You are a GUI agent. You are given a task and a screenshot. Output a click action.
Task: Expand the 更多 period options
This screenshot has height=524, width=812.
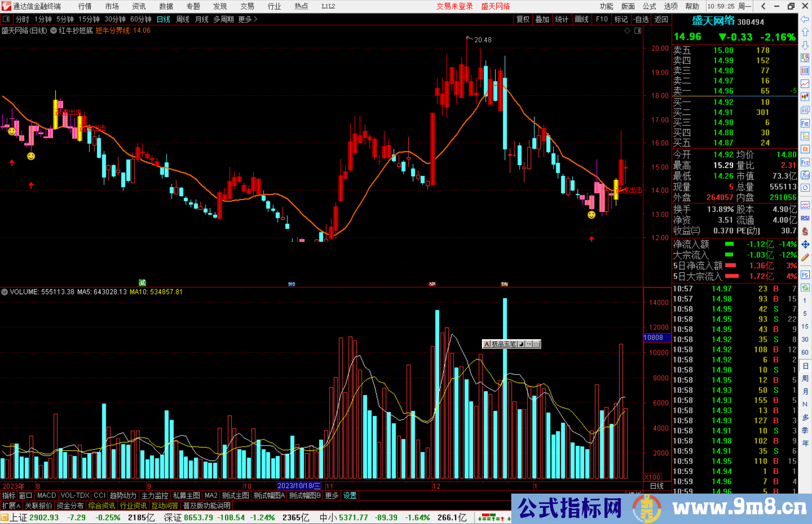247,19
